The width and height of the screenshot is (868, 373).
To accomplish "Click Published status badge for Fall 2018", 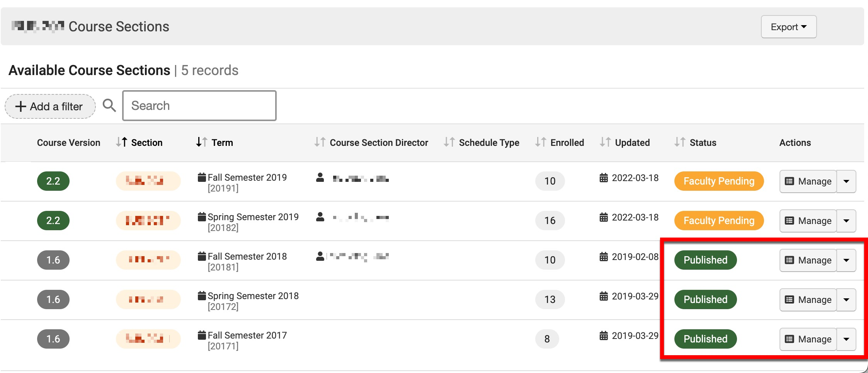I will (x=705, y=260).
